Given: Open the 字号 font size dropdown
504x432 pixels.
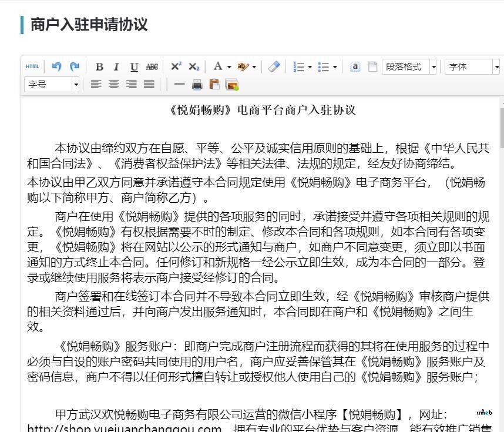Looking at the screenshot, I should pos(52,85).
